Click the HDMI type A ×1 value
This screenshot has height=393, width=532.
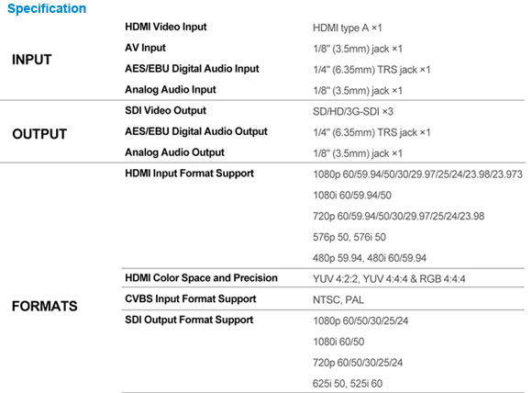[347, 28]
